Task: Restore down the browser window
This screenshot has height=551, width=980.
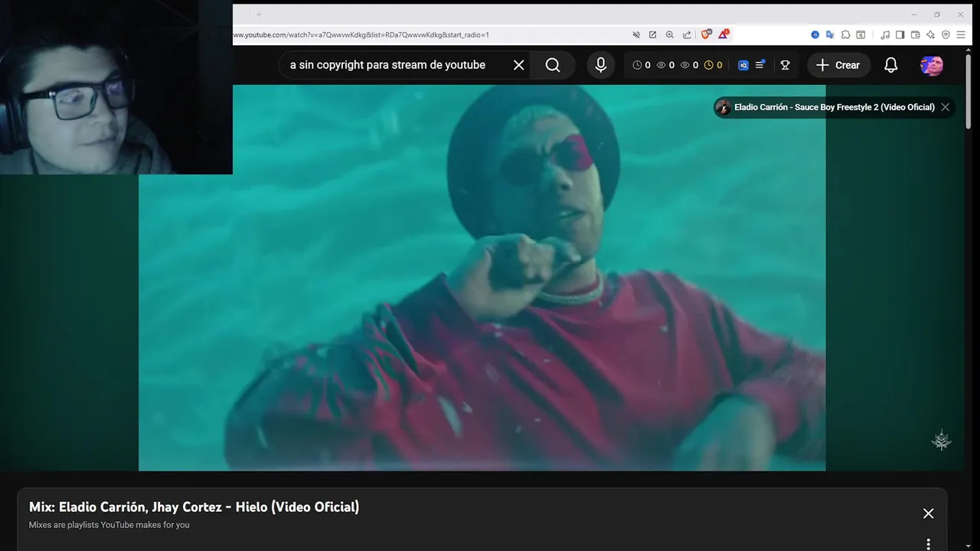Action: click(x=937, y=15)
